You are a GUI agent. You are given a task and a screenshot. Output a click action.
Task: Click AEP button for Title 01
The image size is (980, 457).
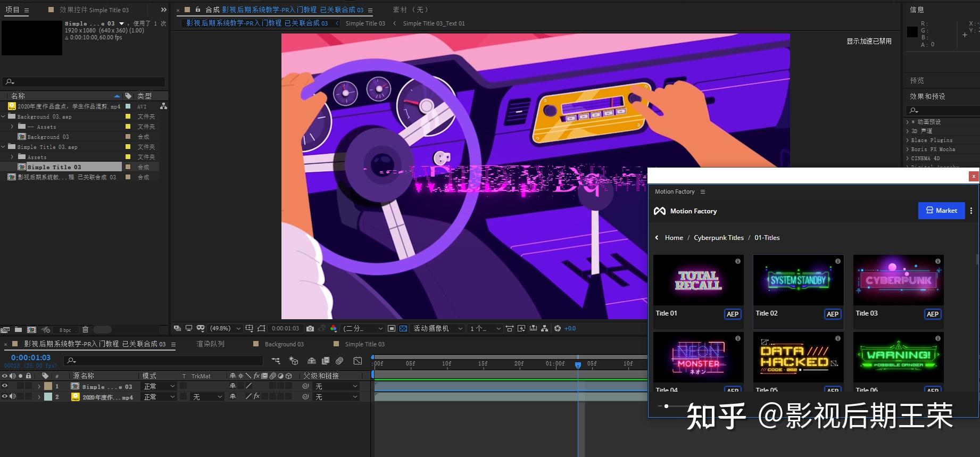(733, 314)
